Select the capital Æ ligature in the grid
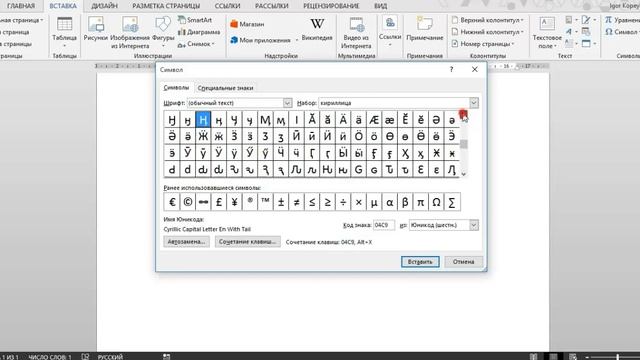 [374, 120]
